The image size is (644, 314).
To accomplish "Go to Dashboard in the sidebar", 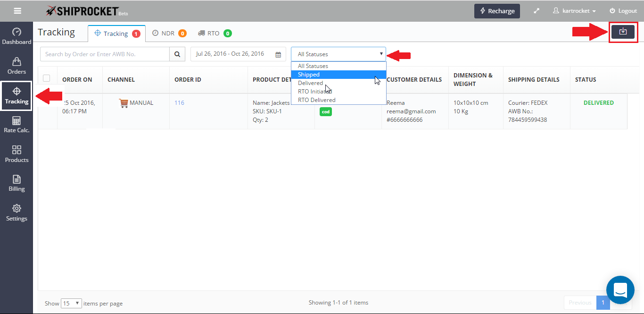I will 17,36.
